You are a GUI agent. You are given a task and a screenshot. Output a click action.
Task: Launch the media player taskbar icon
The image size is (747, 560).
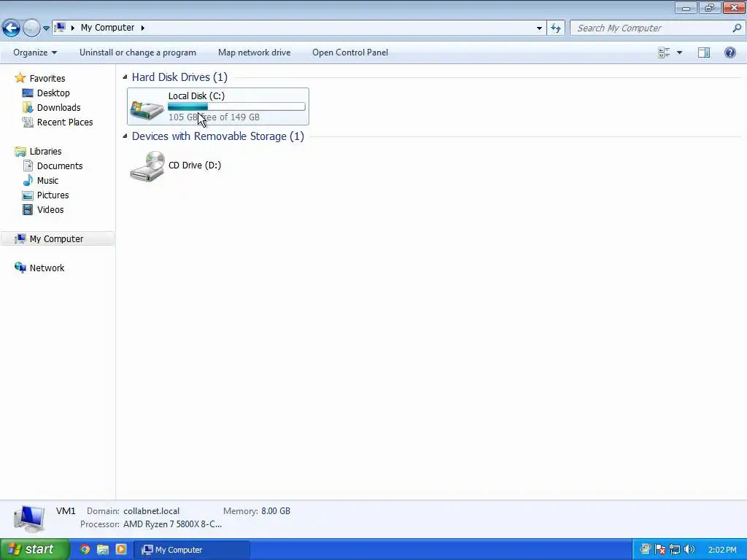click(x=121, y=550)
